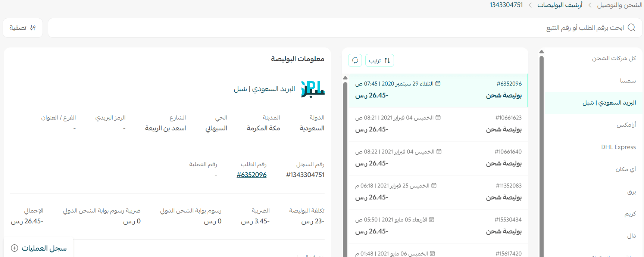This screenshot has width=644, height=257.
Task: Click the plus icon beside سجل العمليات
Action: pos(15,248)
